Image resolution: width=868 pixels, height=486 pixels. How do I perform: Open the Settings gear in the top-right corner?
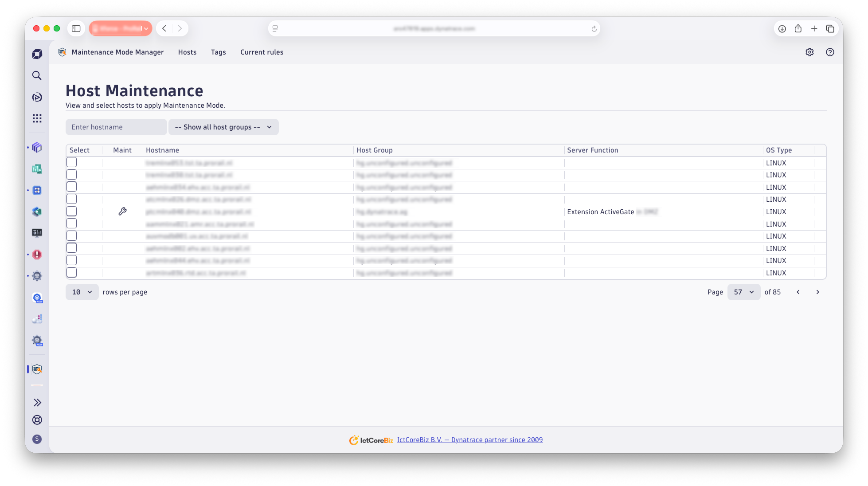click(x=809, y=52)
